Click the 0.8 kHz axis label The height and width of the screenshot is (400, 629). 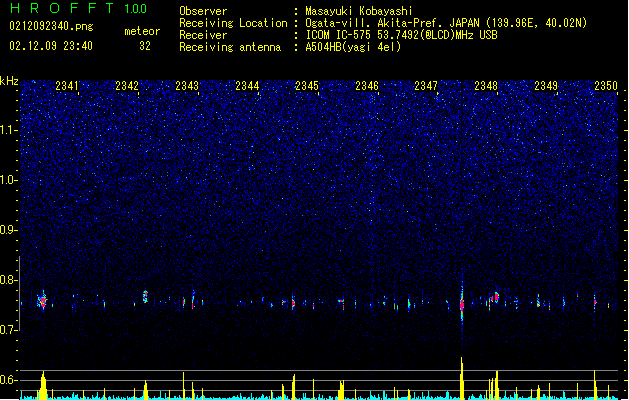pos(9,280)
